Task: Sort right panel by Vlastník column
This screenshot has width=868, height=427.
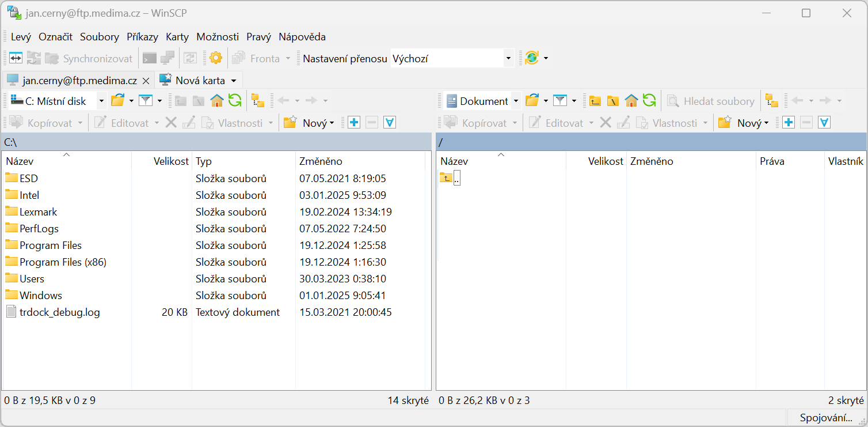Action: pos(845,161)
